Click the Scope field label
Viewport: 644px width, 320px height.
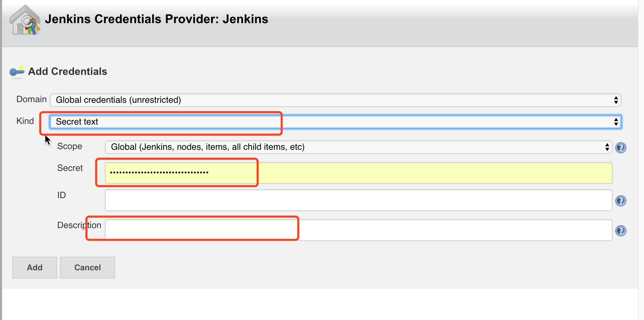click(x=69, y=146)
